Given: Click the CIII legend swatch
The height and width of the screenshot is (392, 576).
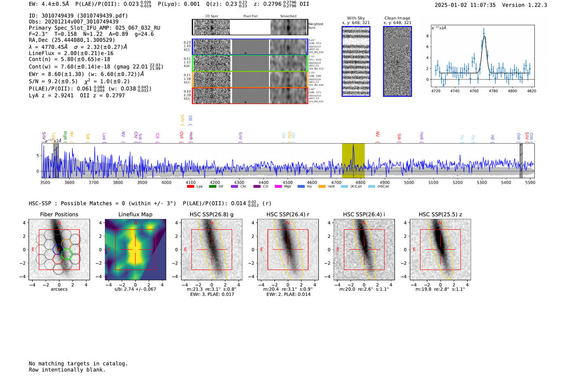Looking at the screenshot, I should click(257, 186).
